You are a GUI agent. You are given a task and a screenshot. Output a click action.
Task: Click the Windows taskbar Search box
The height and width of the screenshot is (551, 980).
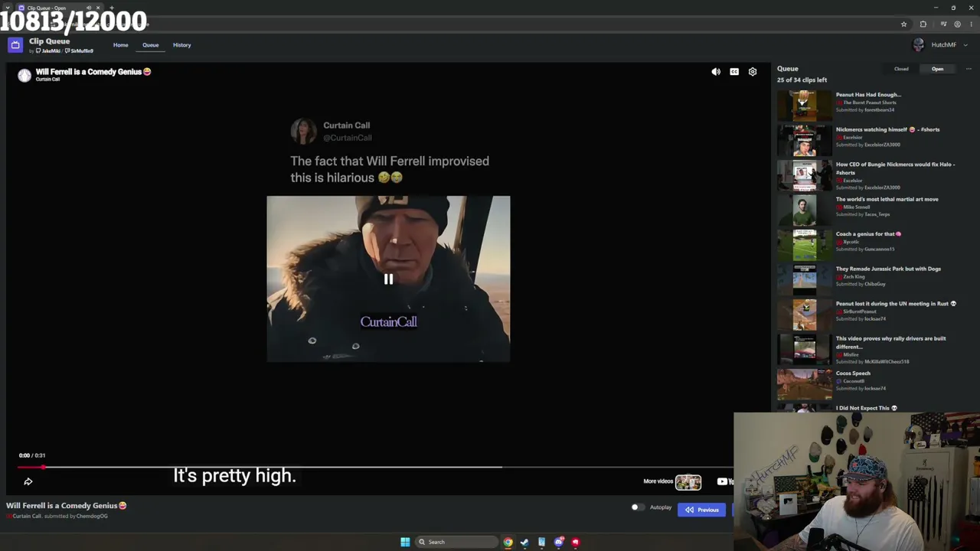click(456, 542)
